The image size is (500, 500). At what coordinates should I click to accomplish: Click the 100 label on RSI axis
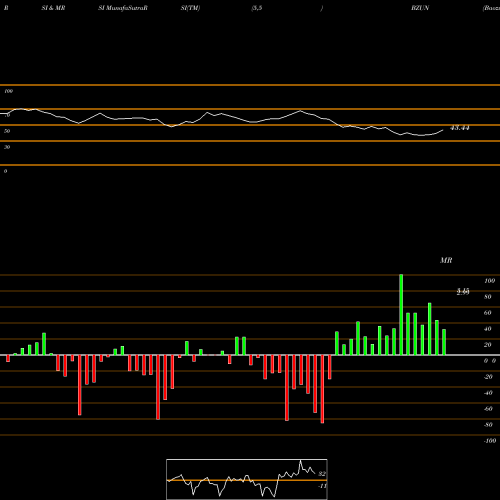[x=8, y=91]
